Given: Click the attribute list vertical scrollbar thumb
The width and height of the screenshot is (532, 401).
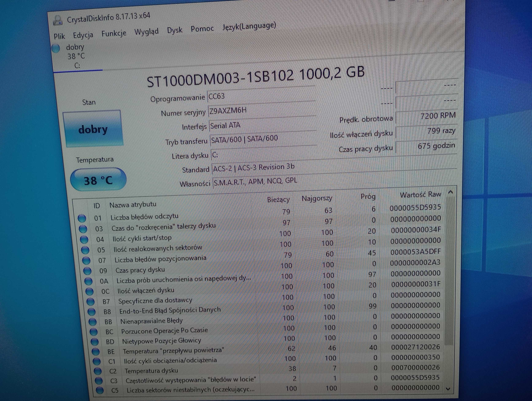Looking at the screenshot, I should coord(449,271).
